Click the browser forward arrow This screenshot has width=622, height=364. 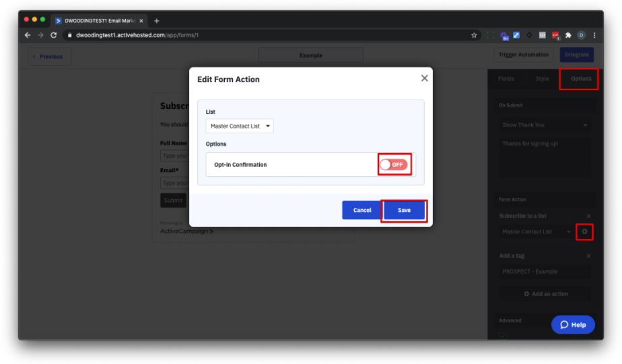click(x=40, y=35)
